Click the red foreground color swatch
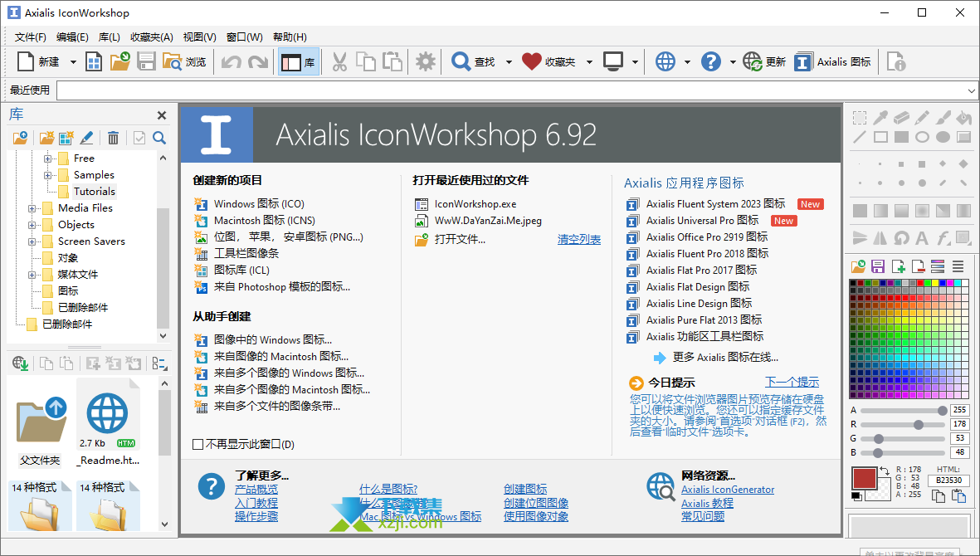Image resolution: width=980 pixels, height=556 pixels. (865, 479)
